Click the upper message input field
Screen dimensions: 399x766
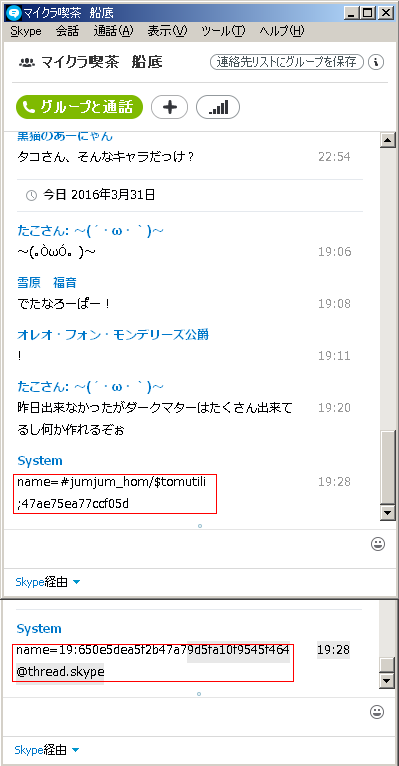click(186, 549)
